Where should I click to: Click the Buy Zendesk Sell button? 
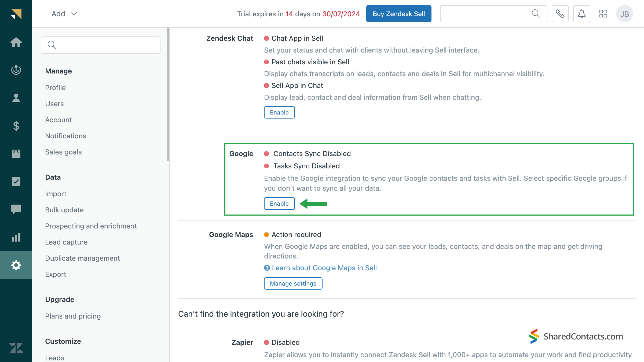(x=399, y=14)
